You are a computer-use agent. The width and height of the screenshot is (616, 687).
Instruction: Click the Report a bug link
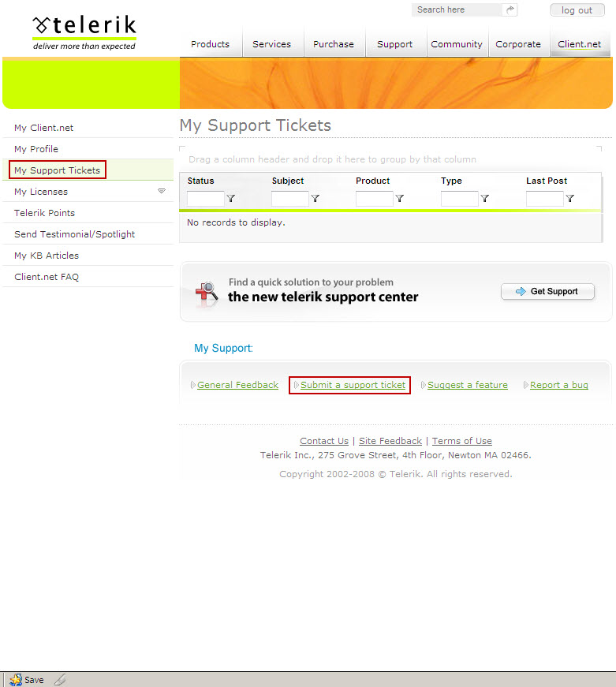click(559, 385)
